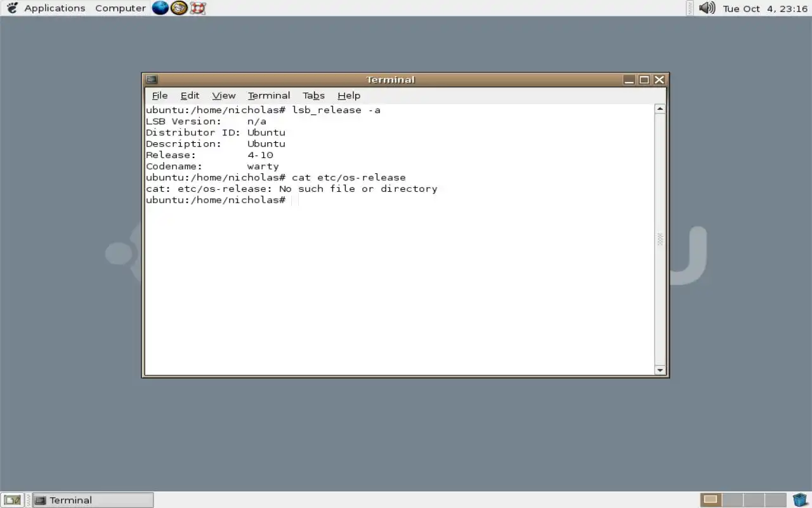Switch to the second workspace
The height and width of the screenshot is (508, 812).
[x=732, y=500]
